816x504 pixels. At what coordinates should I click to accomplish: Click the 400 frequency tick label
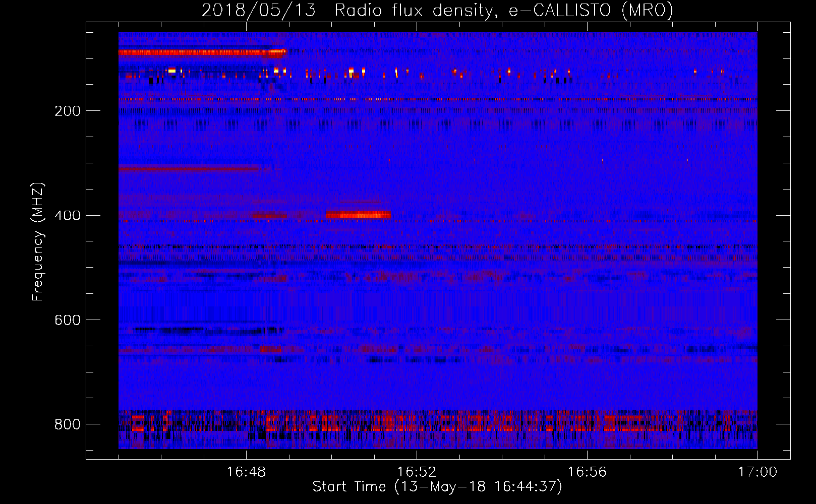point(68,216)
